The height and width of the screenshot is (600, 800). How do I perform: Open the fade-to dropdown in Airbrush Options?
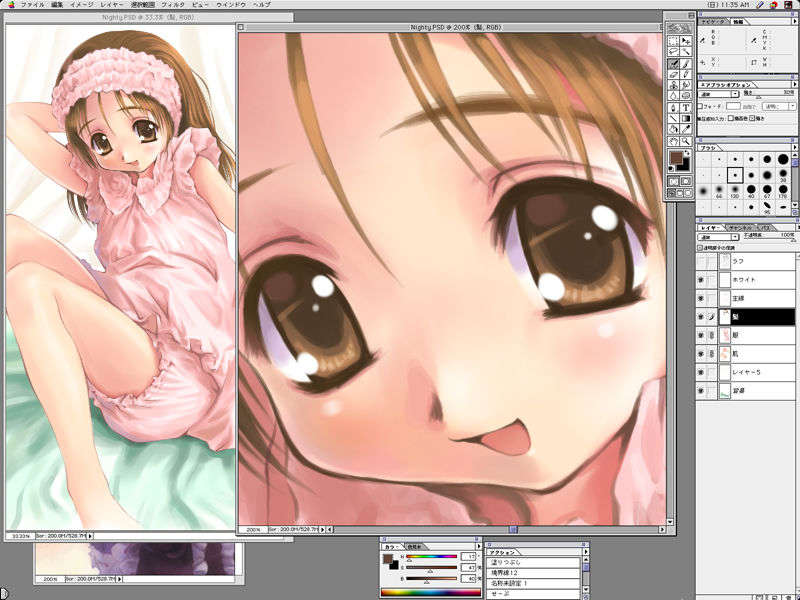(x=779, y=106)
